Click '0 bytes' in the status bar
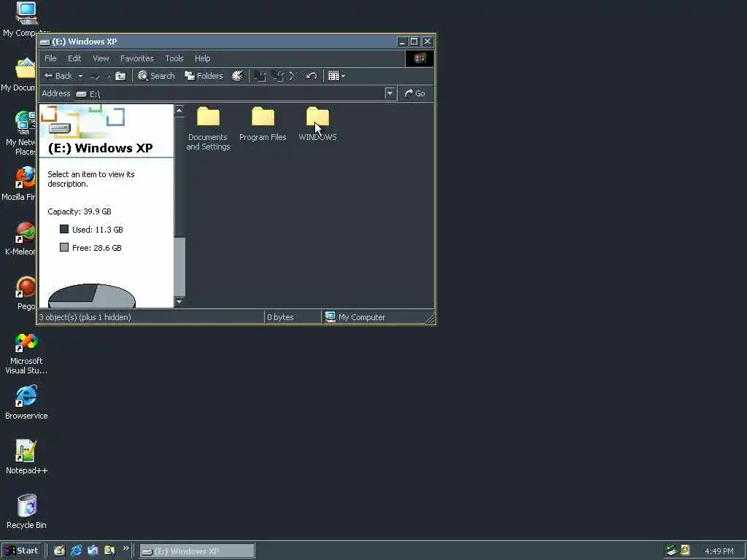Viewport: 747px width, 560px height. [x=280, y=317]
